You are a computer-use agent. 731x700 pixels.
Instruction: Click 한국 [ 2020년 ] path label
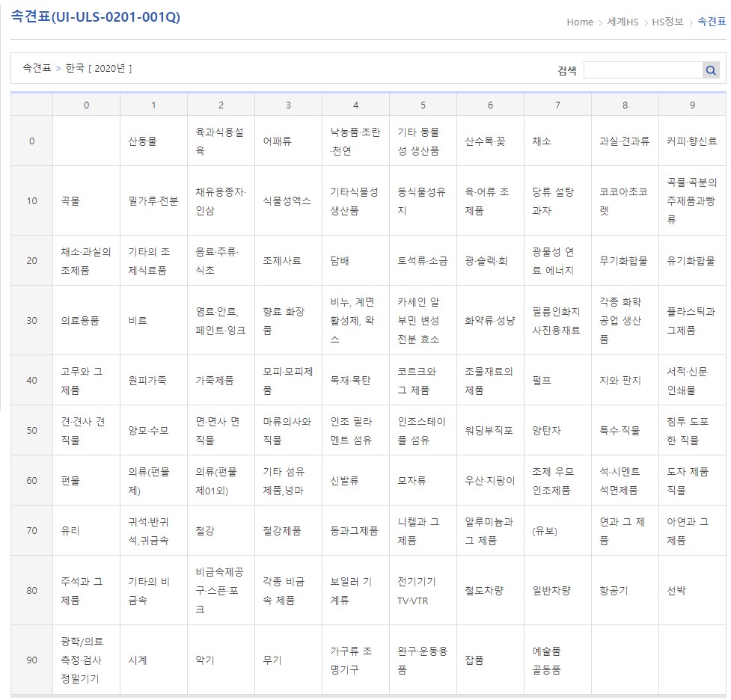tap(98, 68)
